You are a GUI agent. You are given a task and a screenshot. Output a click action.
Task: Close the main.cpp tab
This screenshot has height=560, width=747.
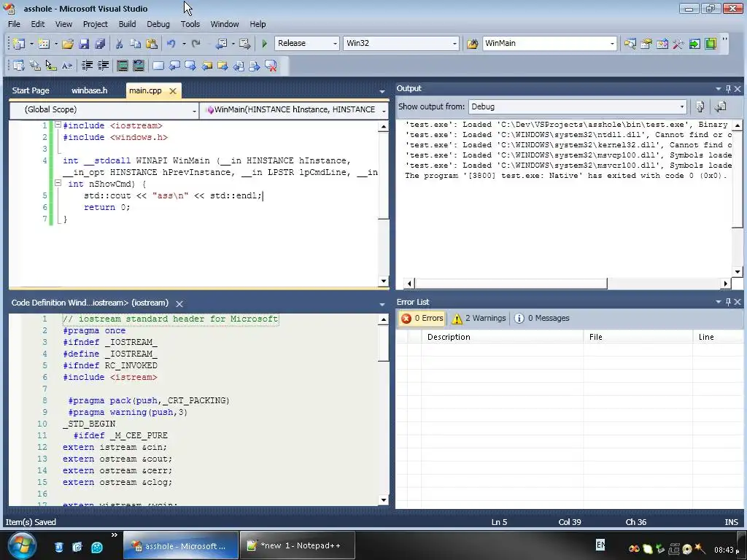click(173, 91)
